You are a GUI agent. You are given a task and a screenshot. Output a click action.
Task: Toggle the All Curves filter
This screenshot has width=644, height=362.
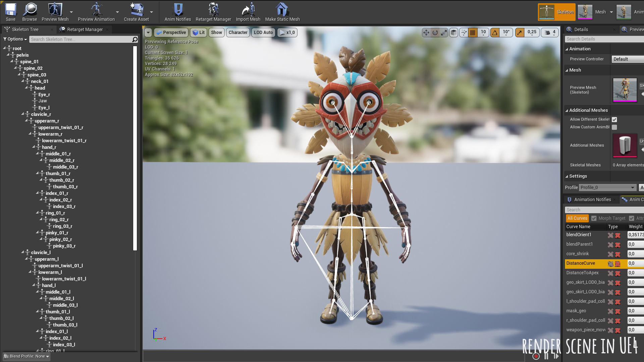[577, 219]
